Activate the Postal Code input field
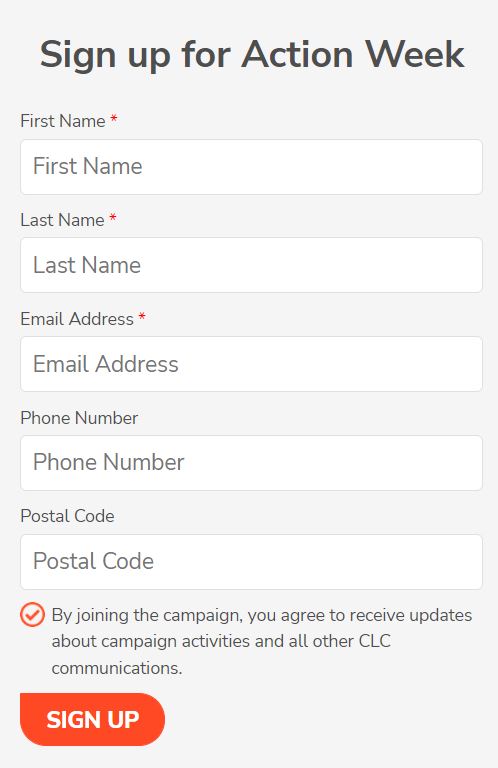This screenshot has width=498, height=768. coord(251,562)
